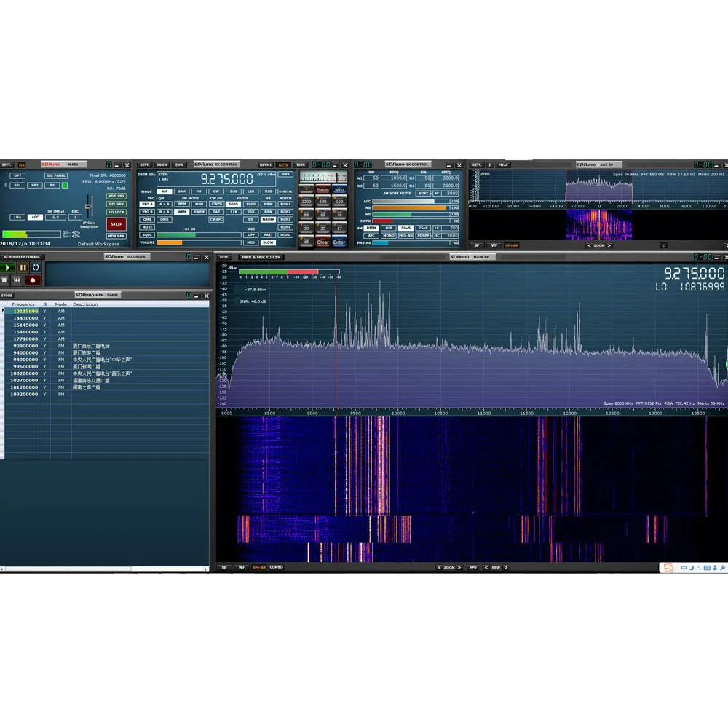The height and width of the screenshot is (728, 728).
Task: Set AGC speed to FAST
Action: tap(269, 235)
